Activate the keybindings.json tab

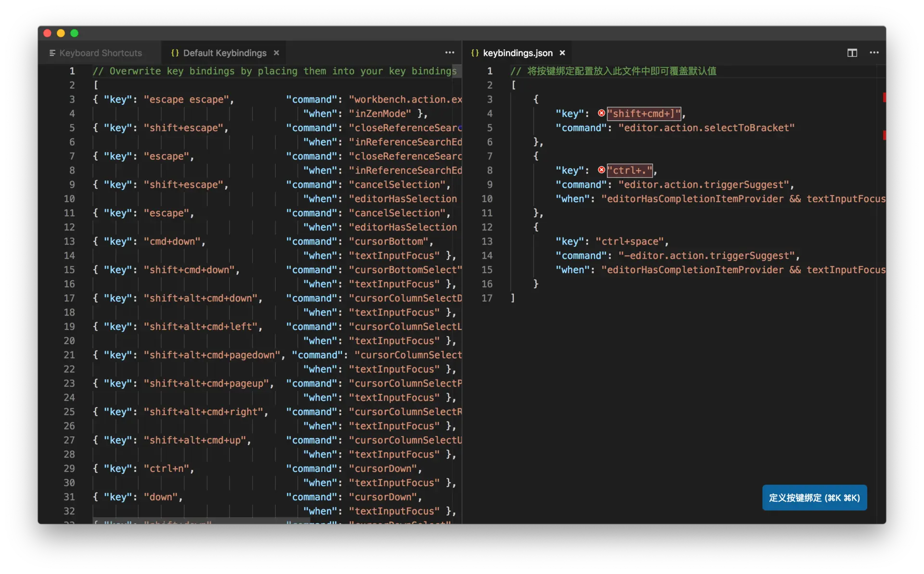click(517, 53)
